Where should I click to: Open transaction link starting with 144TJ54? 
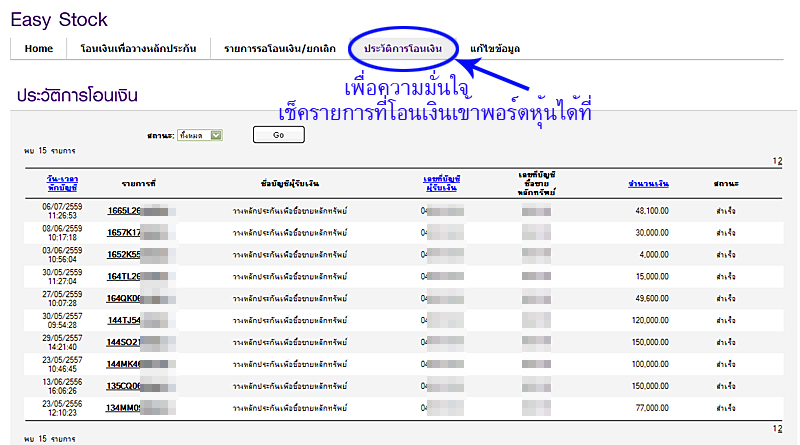pyautogui.click(x=125, y=320)
